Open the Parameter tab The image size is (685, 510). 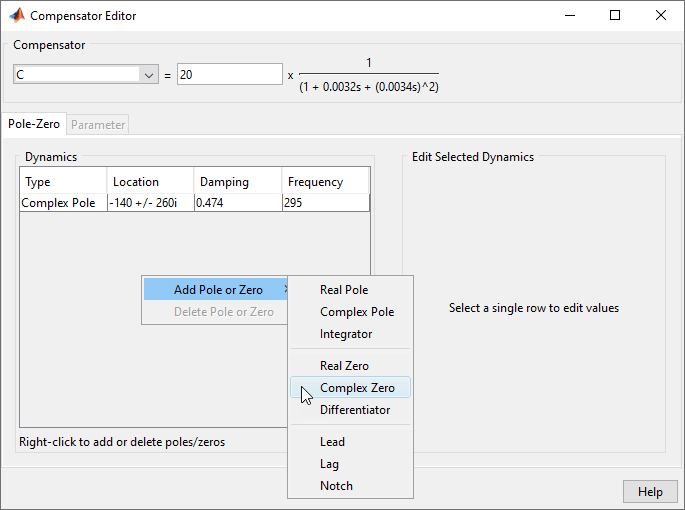click(98, 125)
